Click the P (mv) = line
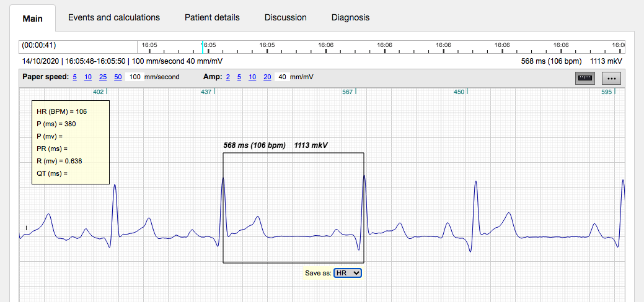Screen dimensions: 644x302 point(50,136)
